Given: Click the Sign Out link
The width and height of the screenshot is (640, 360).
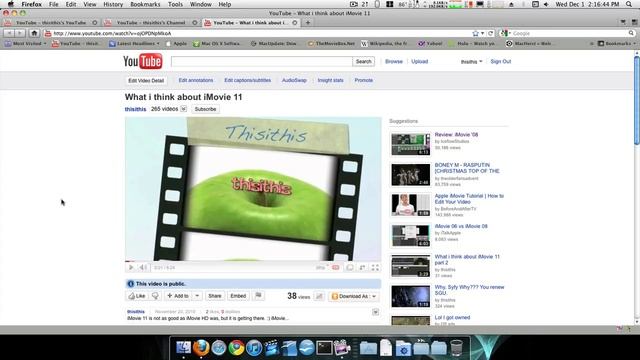Looking at the screenshot, I should tap(500, 61).
